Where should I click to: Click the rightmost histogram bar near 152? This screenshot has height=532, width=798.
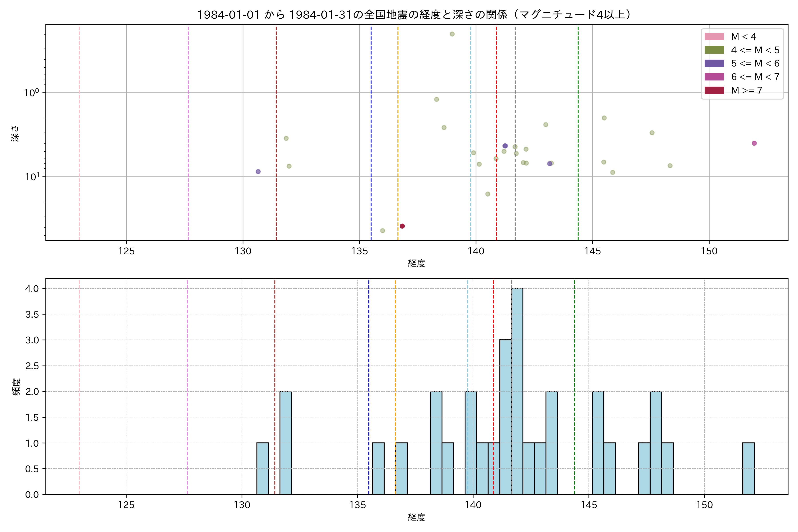click(748, 468)
